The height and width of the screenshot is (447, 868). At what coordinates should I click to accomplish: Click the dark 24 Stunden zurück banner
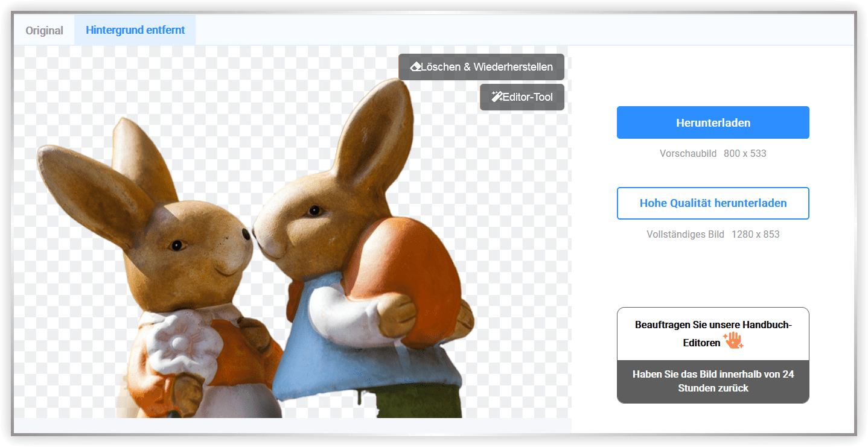tap(713, 381)
